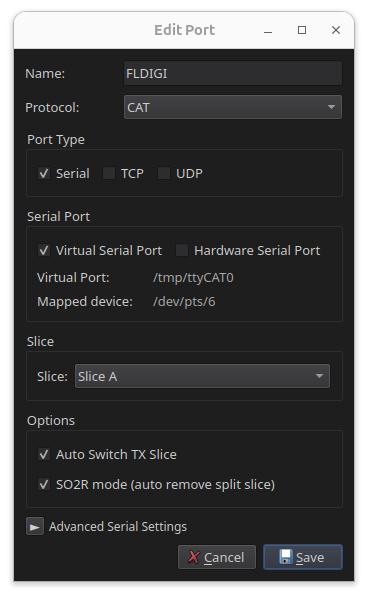Screen dimensions: 368x598
Task: Toggle the Virtual Serial Port checkbox
Action: tap(44, 251)
